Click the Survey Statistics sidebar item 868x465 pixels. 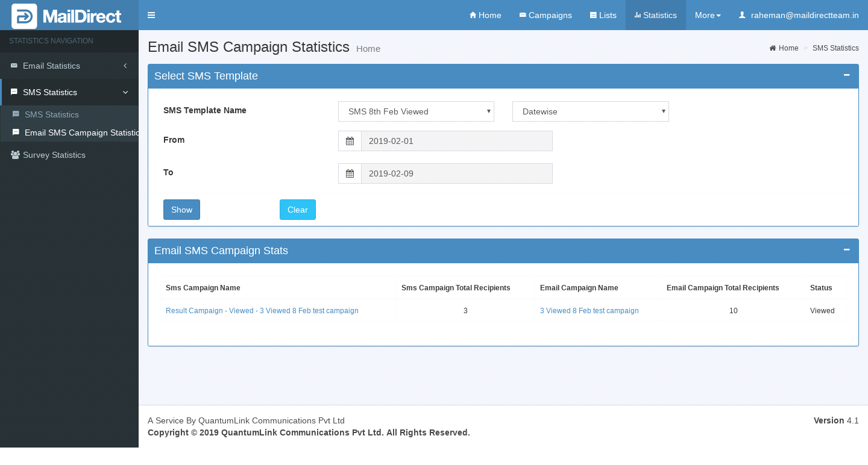point(54,155)
